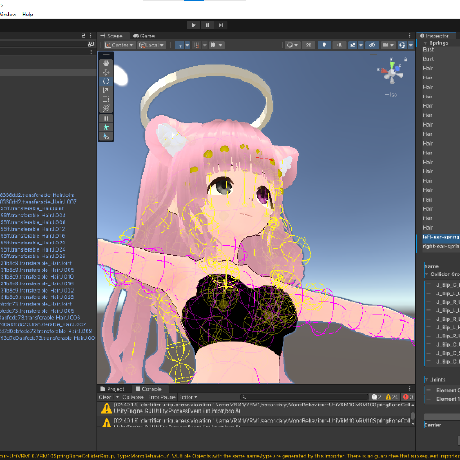Click the console vertical scrollbar
The height and width of the screenshot is (460, 460).
click(413, 415)
